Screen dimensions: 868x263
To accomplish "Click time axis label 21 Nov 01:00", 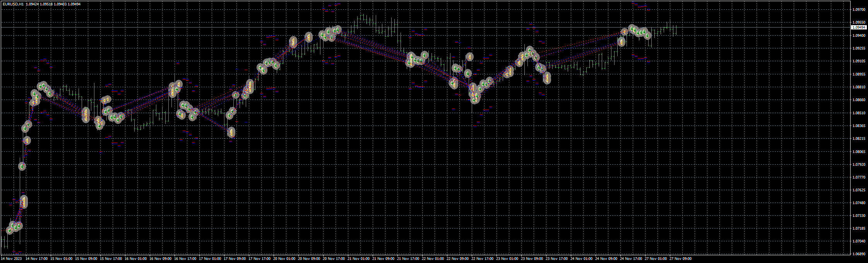I will click(358, 258).
